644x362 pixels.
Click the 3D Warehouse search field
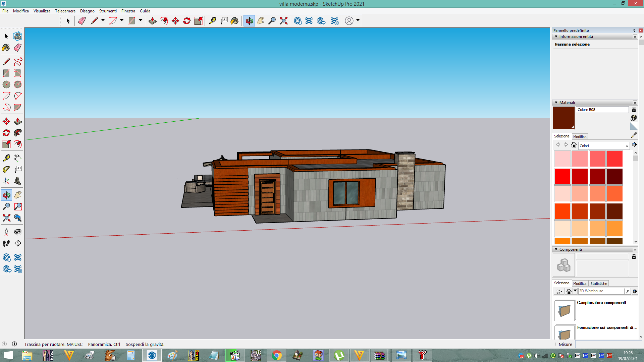pyautogui.click(x=601, y=291)
